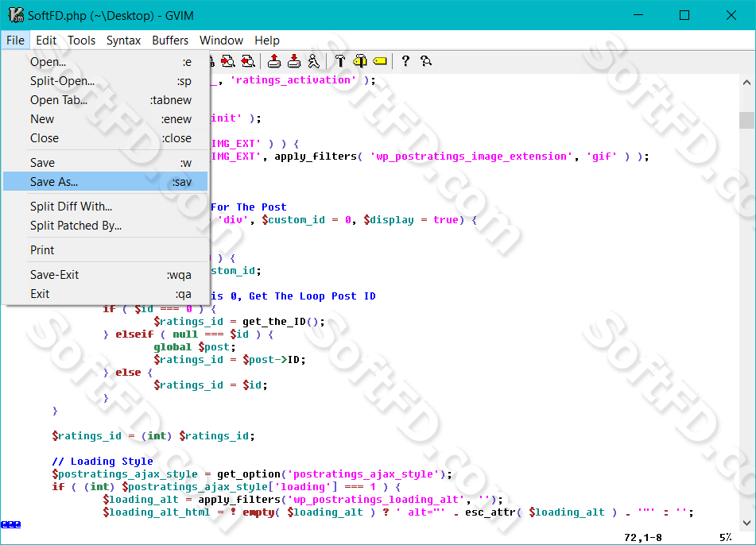
Task: Choose Split Diff With... entry
Action: pyautogui.click(x=106, y=207)
